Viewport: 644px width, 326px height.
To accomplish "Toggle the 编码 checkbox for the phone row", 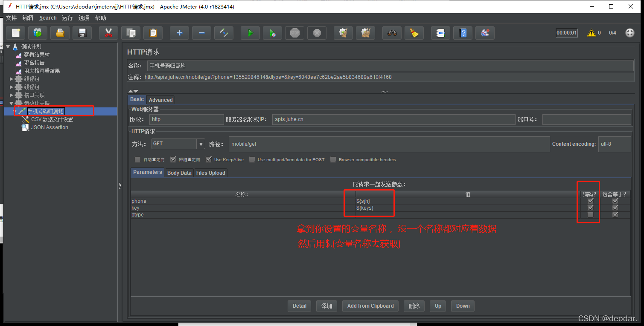I will tap(591, 201).
